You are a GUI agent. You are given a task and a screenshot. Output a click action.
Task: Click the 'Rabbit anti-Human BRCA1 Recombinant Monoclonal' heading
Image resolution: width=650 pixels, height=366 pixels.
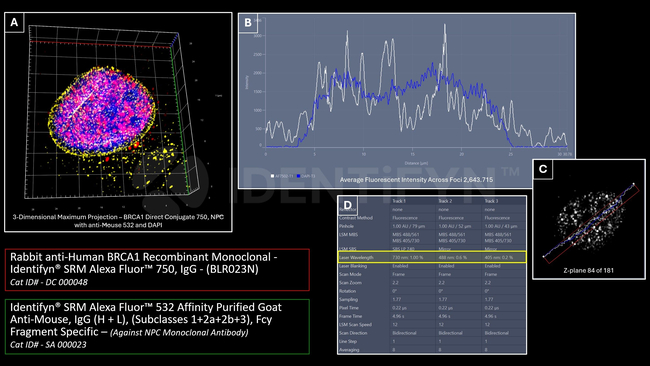(144, 257)
